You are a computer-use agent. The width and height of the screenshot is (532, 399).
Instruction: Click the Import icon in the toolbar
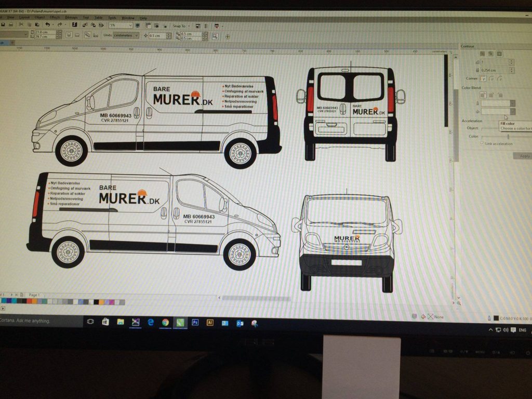(85, 25)
